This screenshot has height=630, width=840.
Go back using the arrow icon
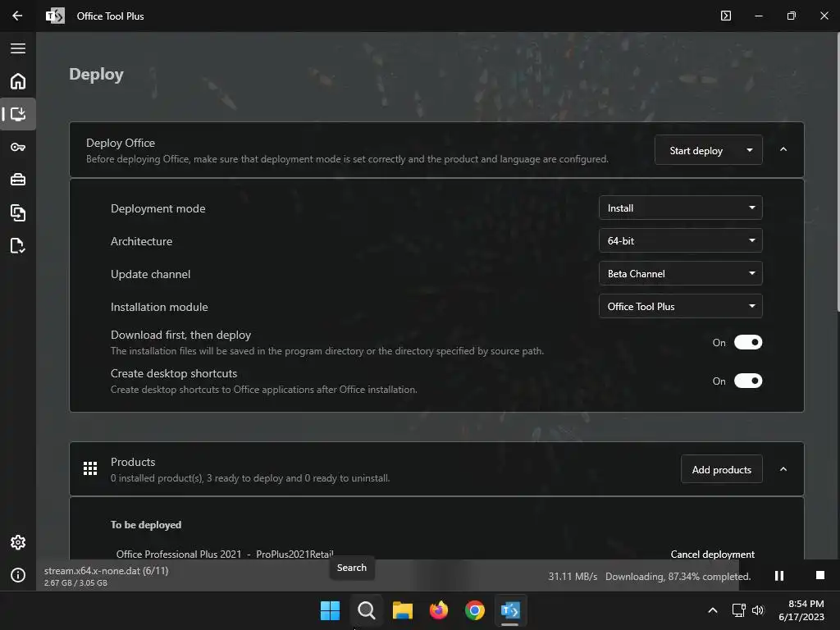click(17, 16)
